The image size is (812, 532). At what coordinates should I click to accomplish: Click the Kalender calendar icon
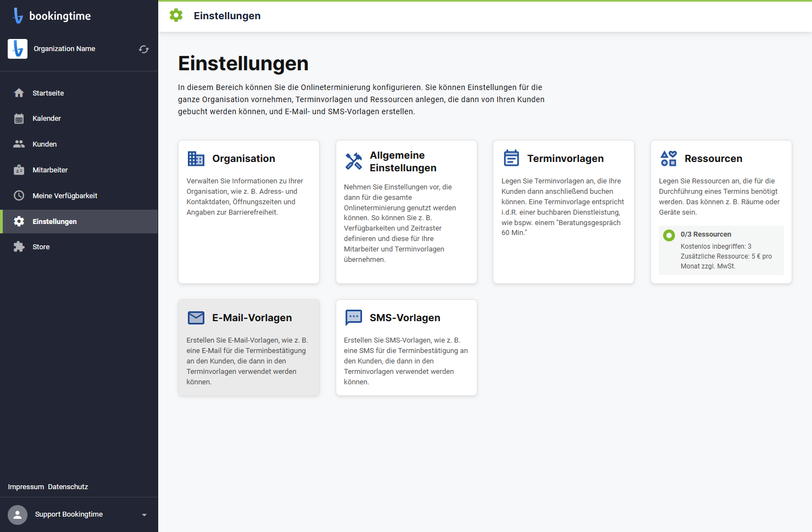pos(19,119)
